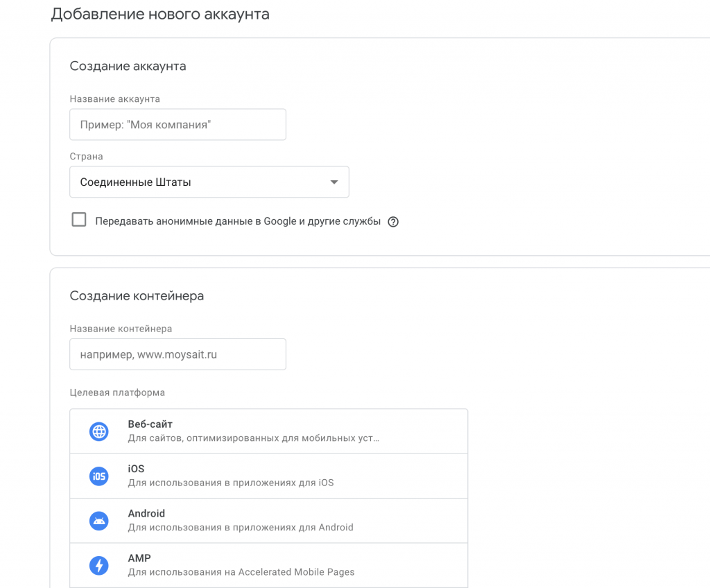Click the 'Передавать анонимные данные в Google' label
Viewport: 710px width, 588px height.
[x=238, y=222]
